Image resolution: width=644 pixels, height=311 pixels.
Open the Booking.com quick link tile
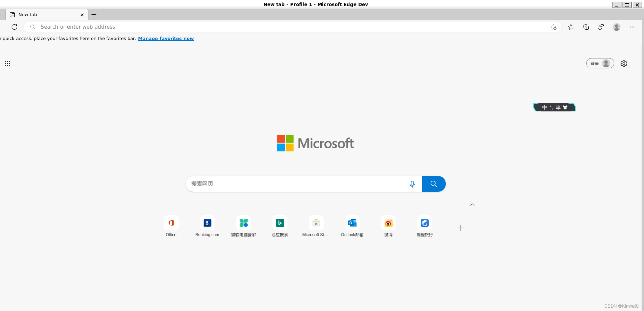point(207,227)
